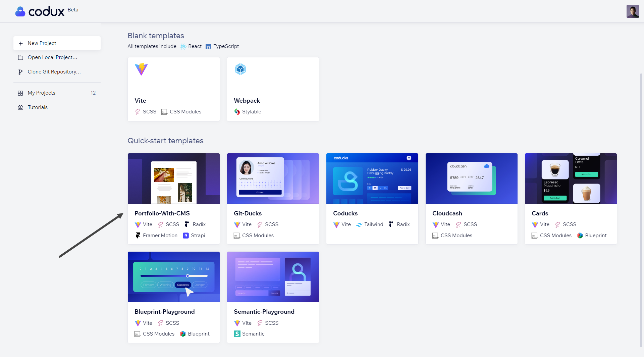The width and height of the screenshot is (644, 357).
Task: Click the book icon beside Tutorials
Action: 20,107
